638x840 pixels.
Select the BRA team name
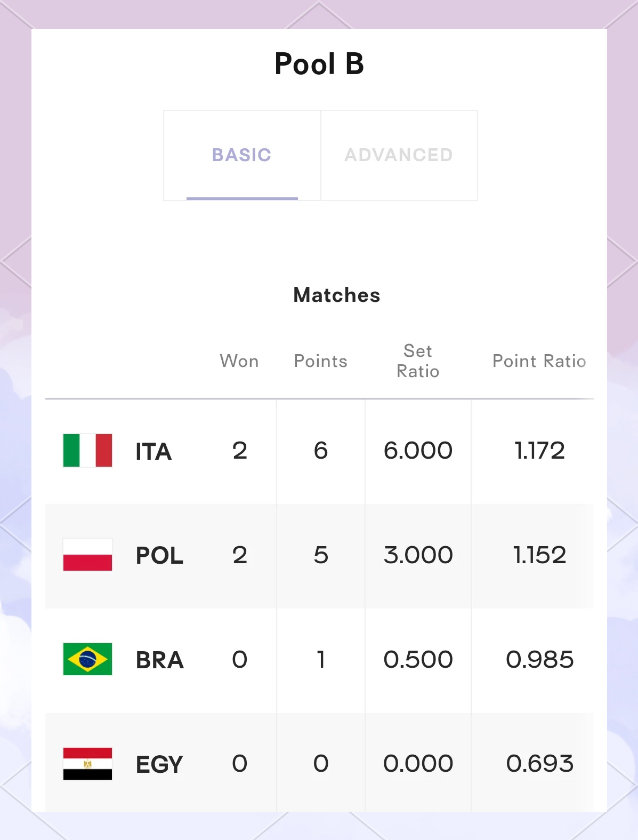(x=159, y=660)
